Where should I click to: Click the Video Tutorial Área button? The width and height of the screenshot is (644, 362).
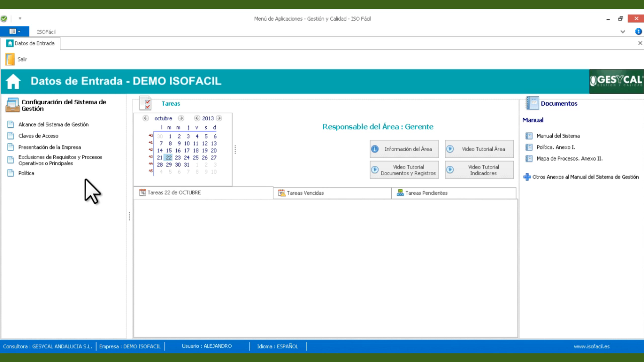point(479,149)
